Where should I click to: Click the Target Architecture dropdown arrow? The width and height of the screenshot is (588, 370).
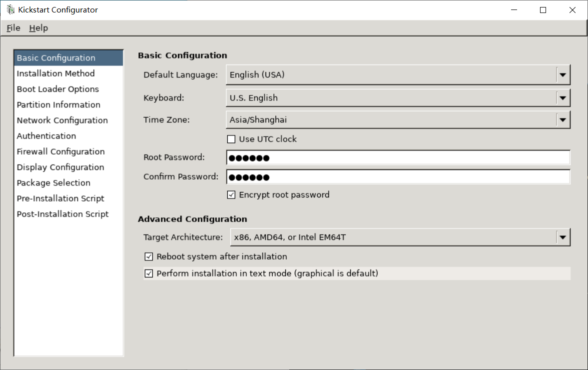pos(563,237)
